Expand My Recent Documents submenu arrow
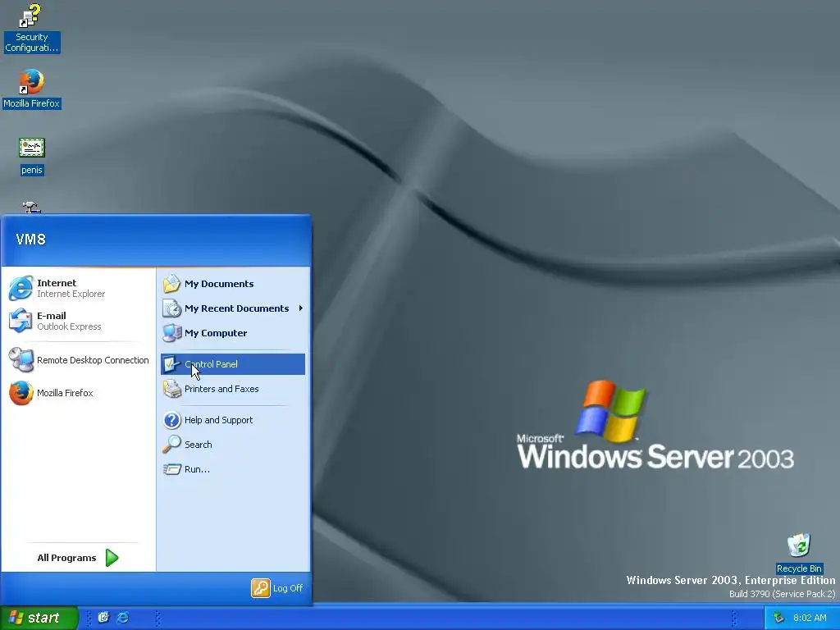Screen dimensions: 840x630 tap(301, 308)
